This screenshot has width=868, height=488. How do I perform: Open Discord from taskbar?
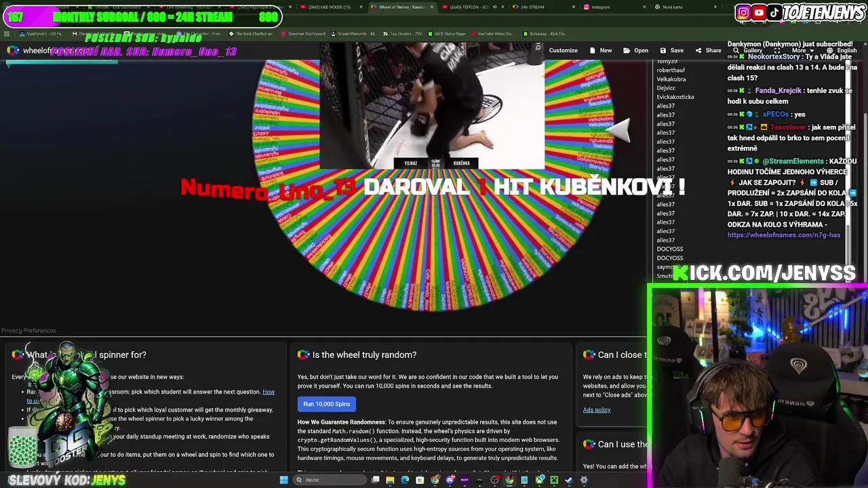(x=450, y=480)
